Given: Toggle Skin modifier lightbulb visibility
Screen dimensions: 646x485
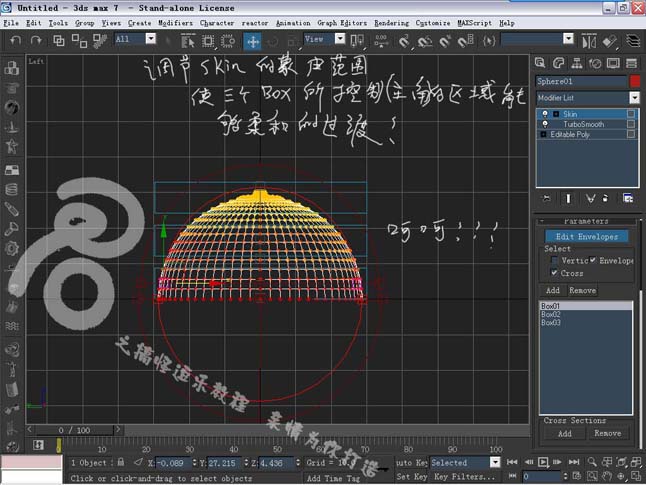Looking at the screenshot, I should pyautogui.click(x=545, y=114).
